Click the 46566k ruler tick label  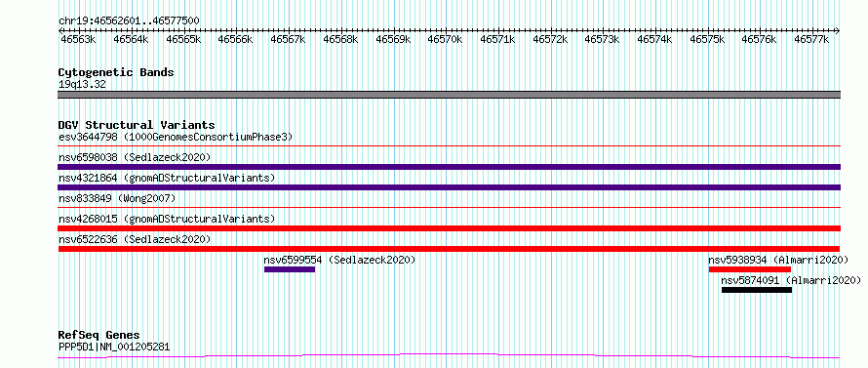point(235,39)
